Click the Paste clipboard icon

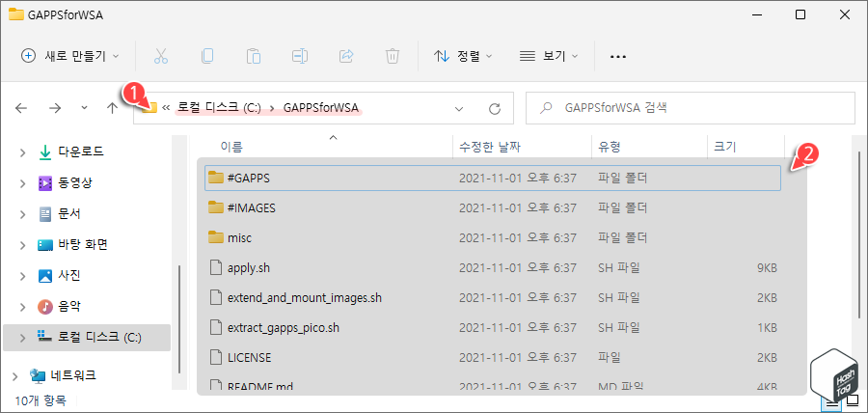click(x=253, y=56)
